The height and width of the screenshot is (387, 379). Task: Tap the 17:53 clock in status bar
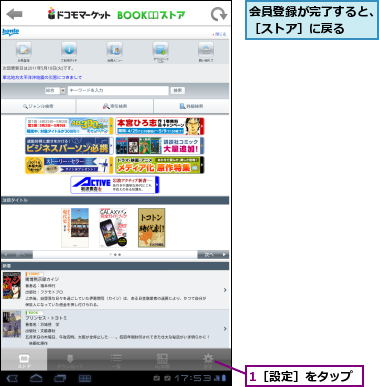pyautogui.click(x=193, y=378)
